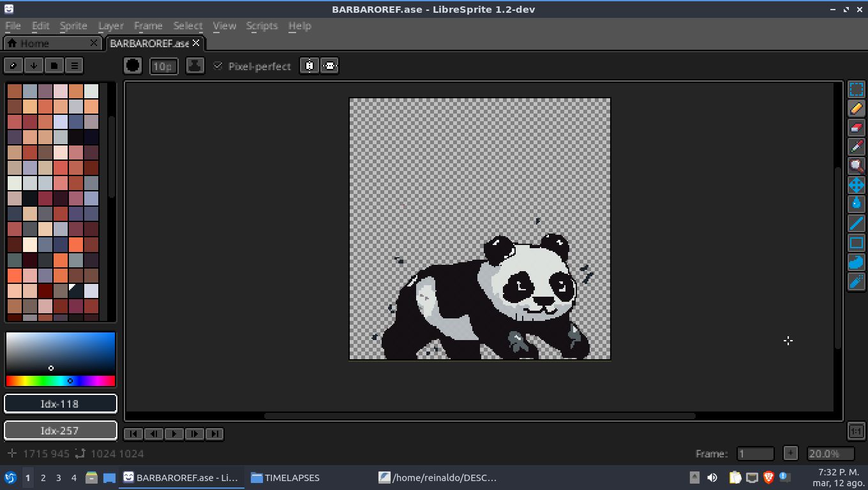Close the BARBAROREF.ase tab
Viewport: 868px width, 490px height.
point(196,43)
